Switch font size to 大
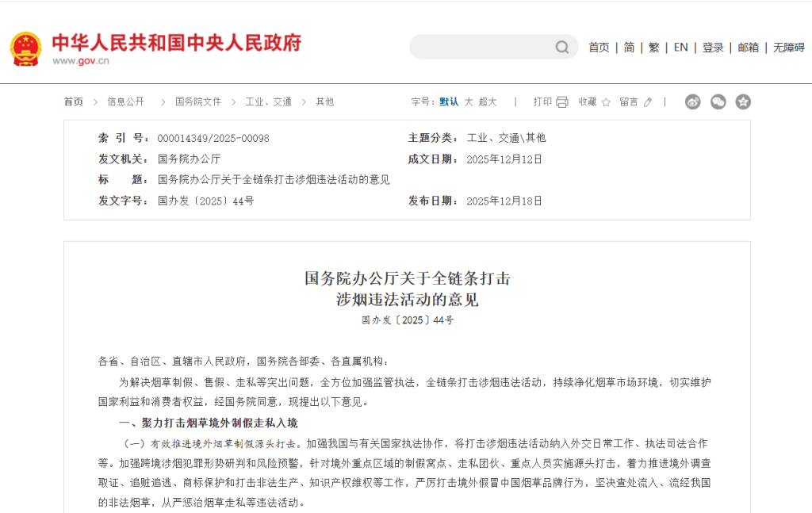812x513 pixels. [x=469, y=101]
